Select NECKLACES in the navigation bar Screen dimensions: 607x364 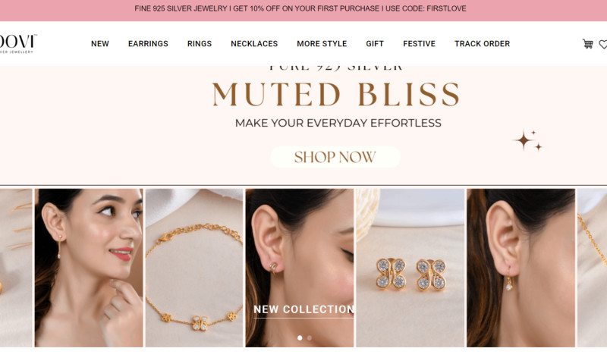(x=254, y=44)
